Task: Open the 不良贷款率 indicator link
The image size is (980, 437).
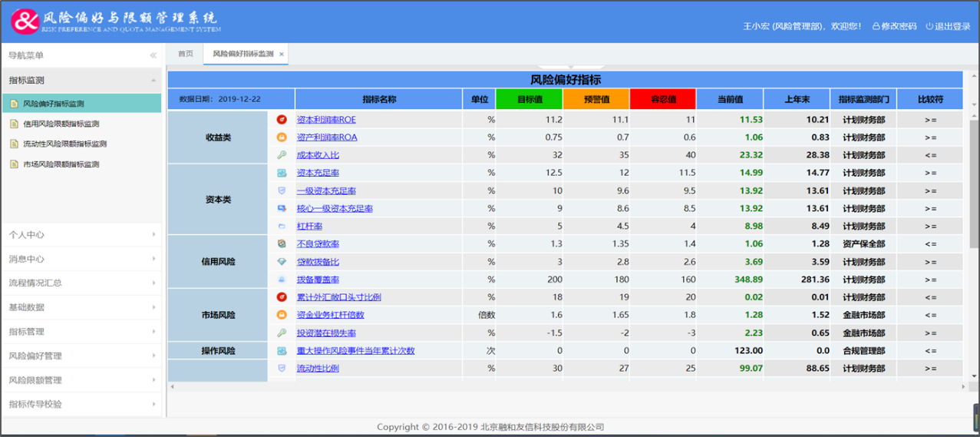Action: 318,243
